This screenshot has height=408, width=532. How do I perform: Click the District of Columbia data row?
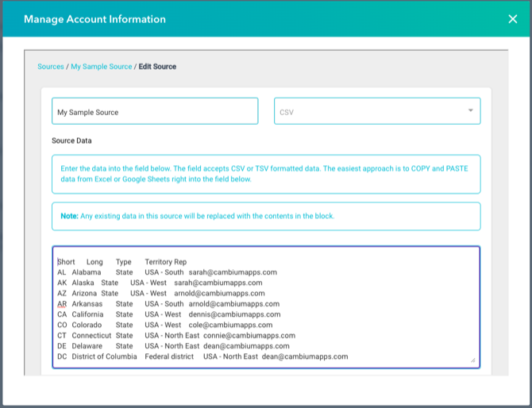(x=202, y=356)
